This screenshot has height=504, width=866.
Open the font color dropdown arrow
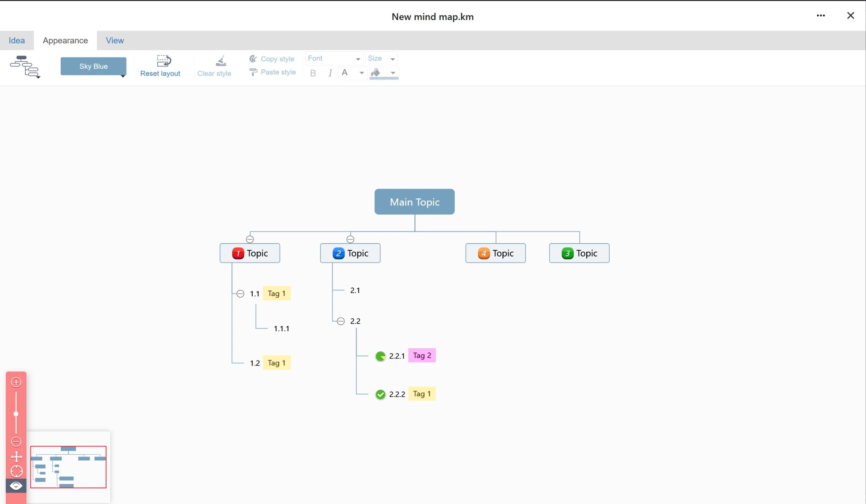click(x=362, y=73)
